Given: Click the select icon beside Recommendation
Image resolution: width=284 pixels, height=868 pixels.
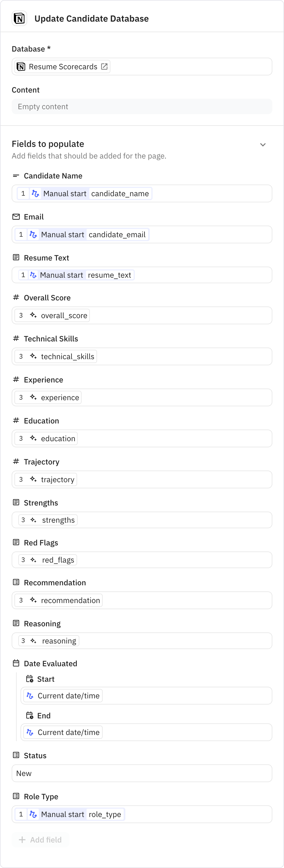Looking at the screenshot, I should (16, 582).
